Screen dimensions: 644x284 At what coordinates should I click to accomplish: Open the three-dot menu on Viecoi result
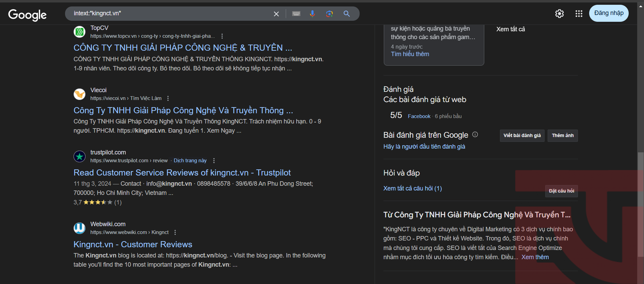click(x=168, y=98)
